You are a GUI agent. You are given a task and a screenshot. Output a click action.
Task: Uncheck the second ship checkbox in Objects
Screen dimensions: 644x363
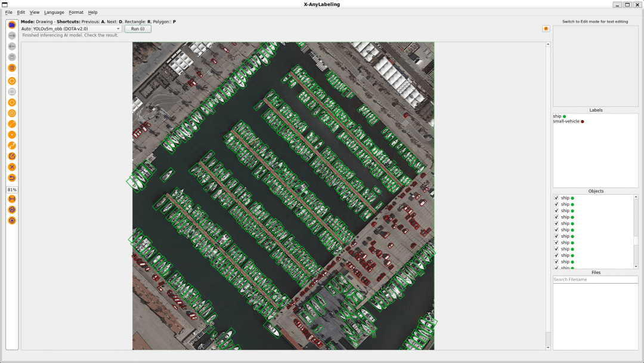(556, 204)
